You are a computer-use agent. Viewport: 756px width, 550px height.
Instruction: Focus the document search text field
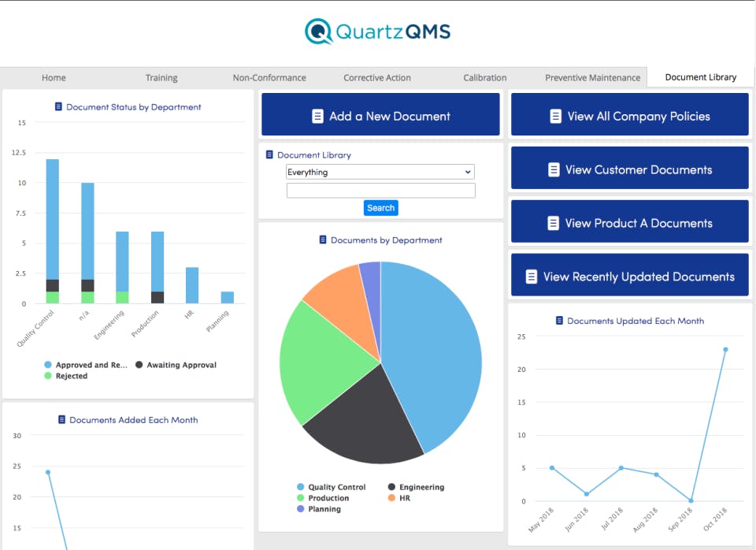[x=381, y=191]
